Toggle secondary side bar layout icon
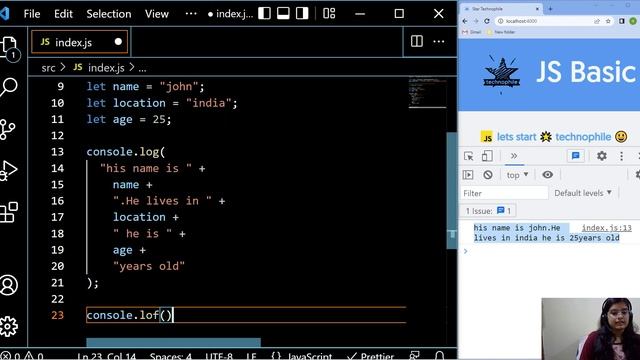The image size is (640, 360). point(302,13)
